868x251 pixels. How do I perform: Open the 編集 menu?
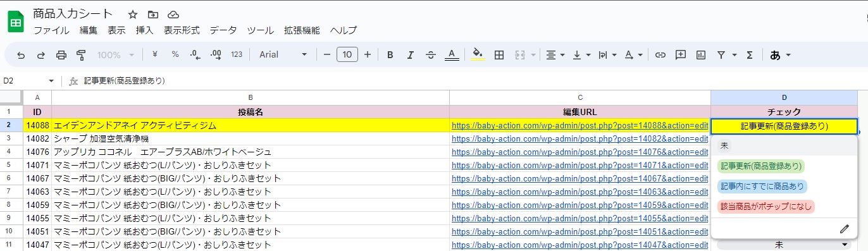tap(89, 30)
